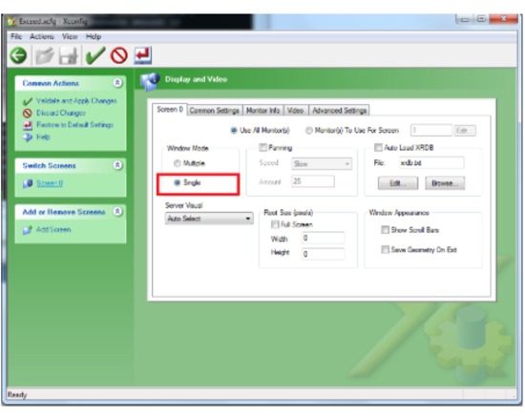Switch to the Screen 0 tab

click(170, 110)
